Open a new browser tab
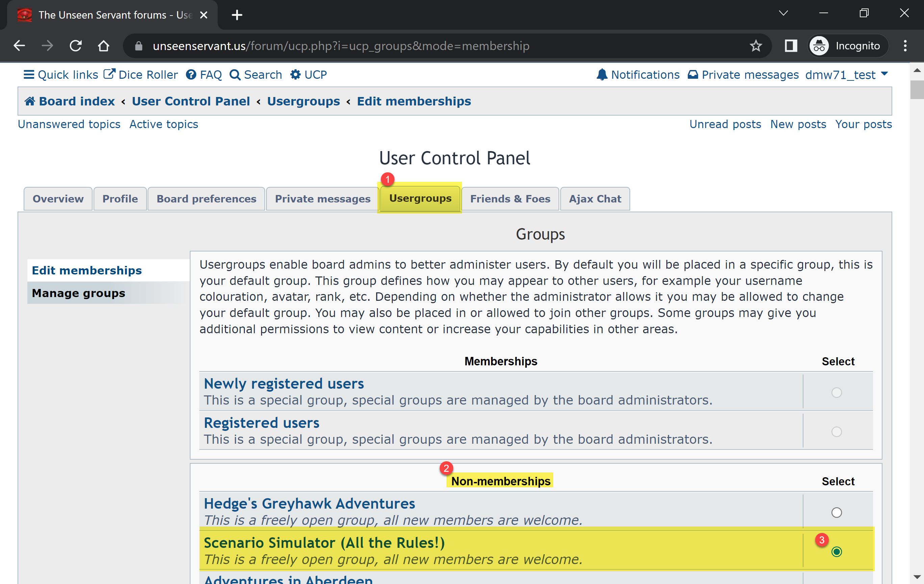Image resolution: width=924 pixels, height=584 pixels. pos(237,15)
